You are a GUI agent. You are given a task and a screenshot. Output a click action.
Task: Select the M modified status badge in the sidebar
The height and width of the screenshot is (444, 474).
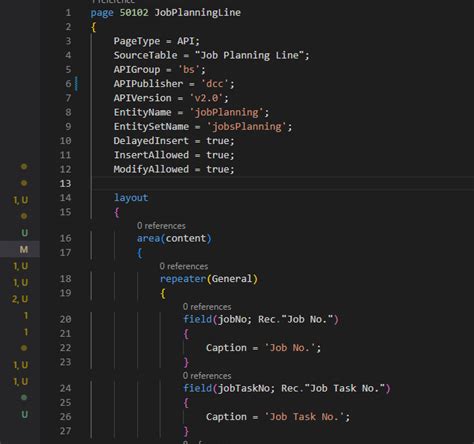(x=24, y=249)
